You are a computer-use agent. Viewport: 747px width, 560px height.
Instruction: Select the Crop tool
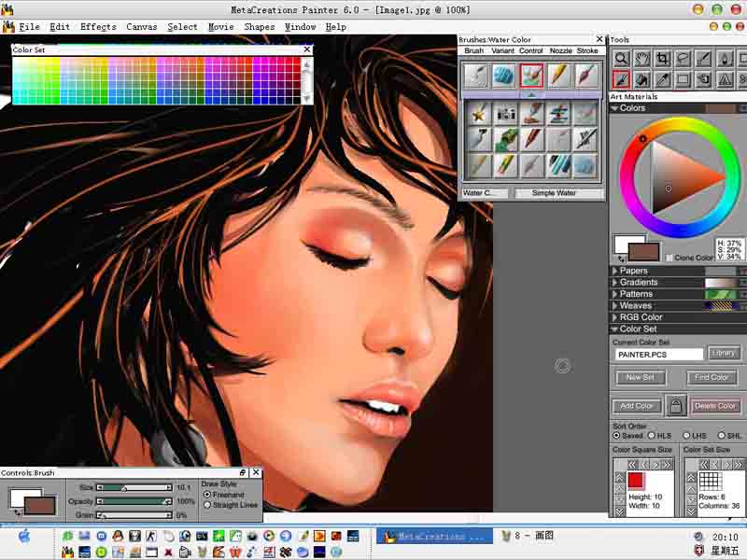663,59
